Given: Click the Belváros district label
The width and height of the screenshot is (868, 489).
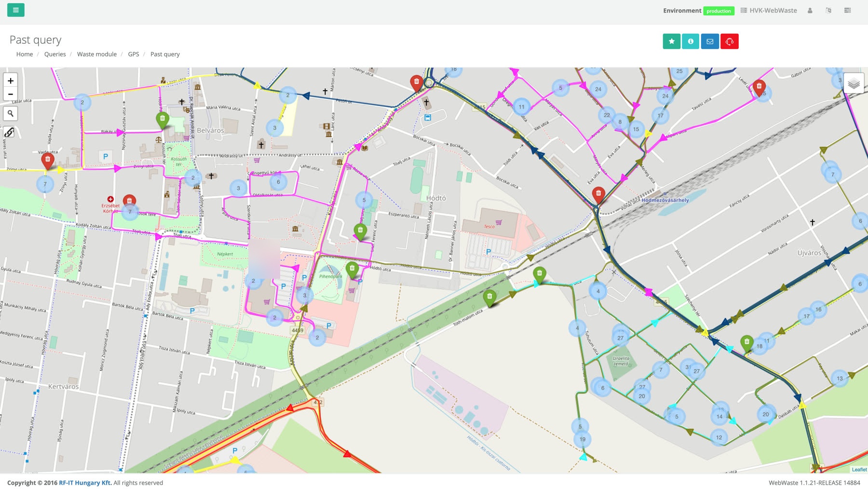Looking at the screenshot, I should coord(210,131).
